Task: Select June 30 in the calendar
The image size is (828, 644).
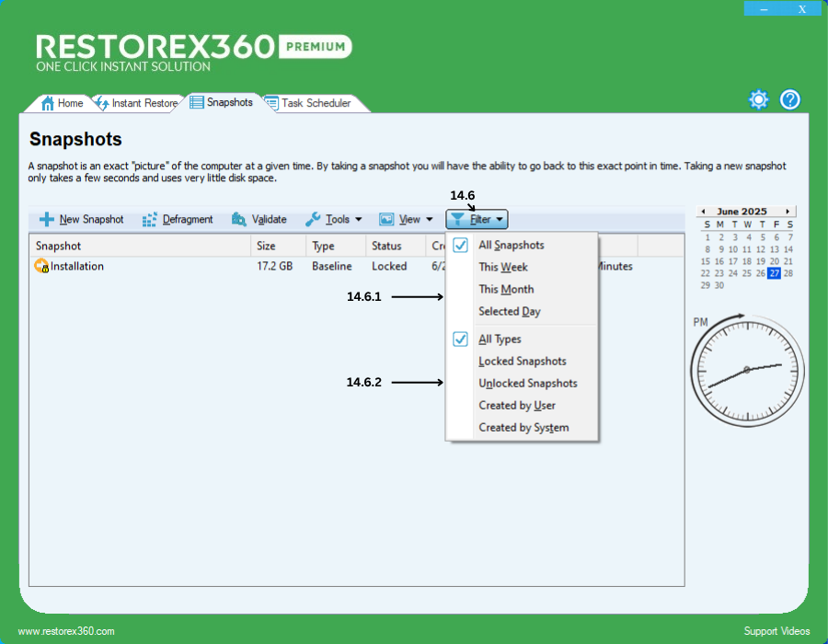Action: 719,285
